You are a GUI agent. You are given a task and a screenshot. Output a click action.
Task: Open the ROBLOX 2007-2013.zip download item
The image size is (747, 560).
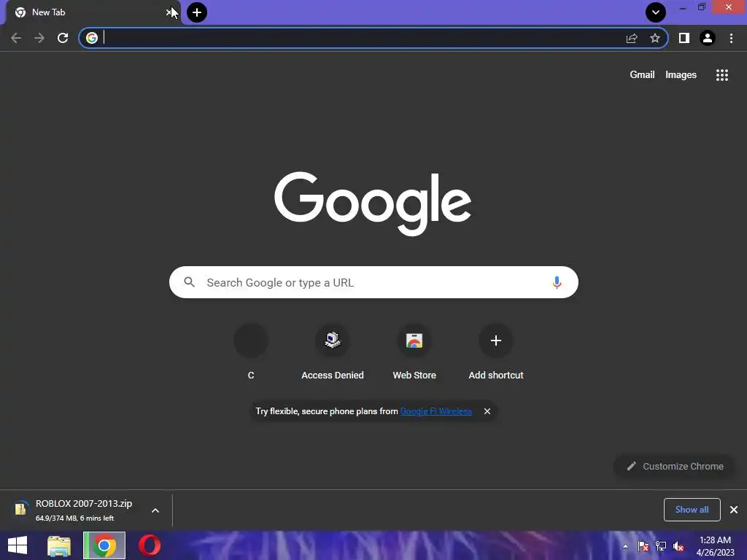(84, 510)
